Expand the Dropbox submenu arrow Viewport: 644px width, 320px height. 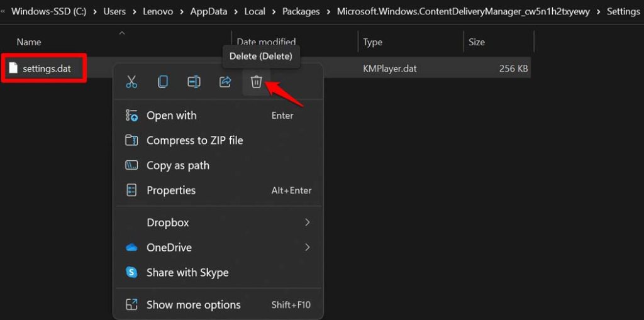(x=308, y=223)
